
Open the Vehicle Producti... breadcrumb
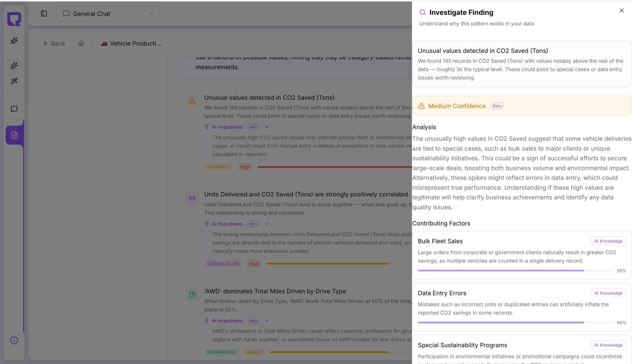131,43
